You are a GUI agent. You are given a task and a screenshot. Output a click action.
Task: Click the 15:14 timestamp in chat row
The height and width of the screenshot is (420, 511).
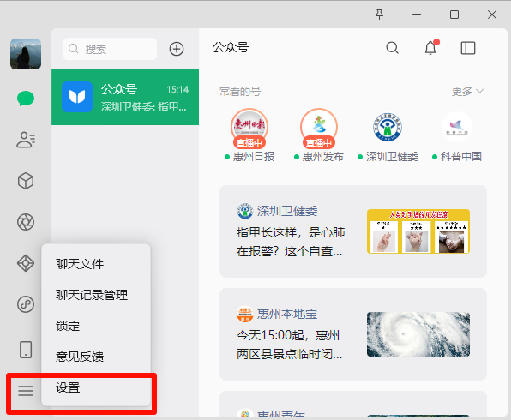177,89
